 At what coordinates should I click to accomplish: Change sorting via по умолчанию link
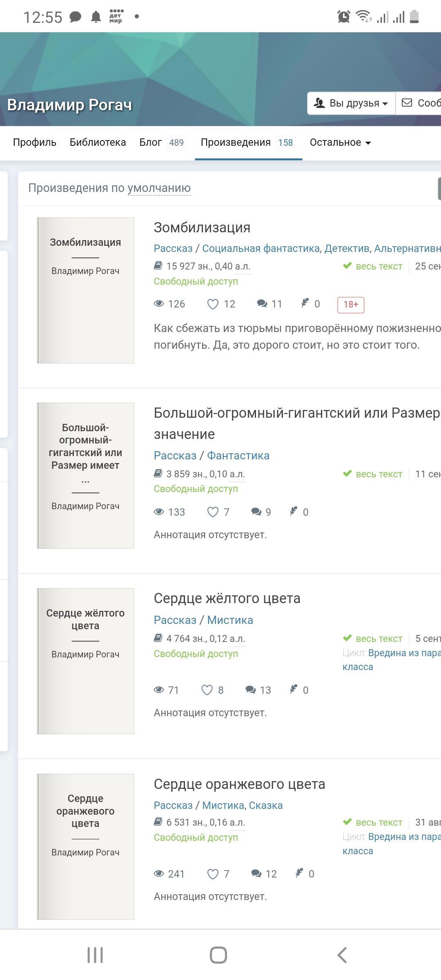pyautogui.click(x=159, y=188)
